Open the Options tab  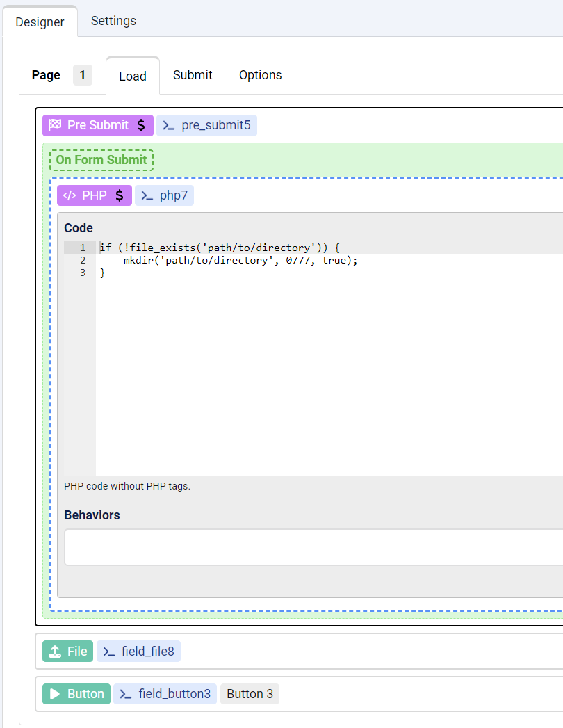click(261, 75)
